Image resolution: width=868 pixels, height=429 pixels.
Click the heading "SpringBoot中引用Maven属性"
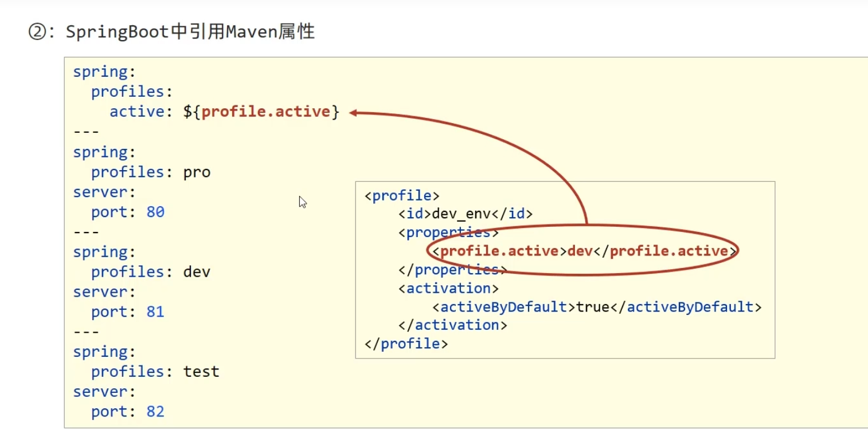tap(190, 32)
